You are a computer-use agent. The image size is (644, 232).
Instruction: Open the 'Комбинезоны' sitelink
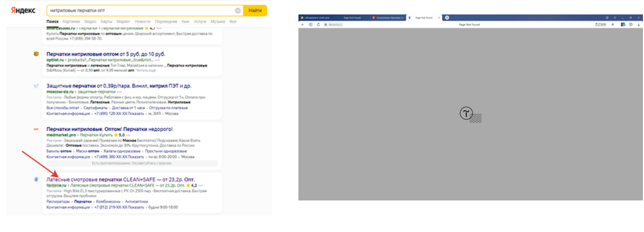pyautogui.click(x=109, y=201)
